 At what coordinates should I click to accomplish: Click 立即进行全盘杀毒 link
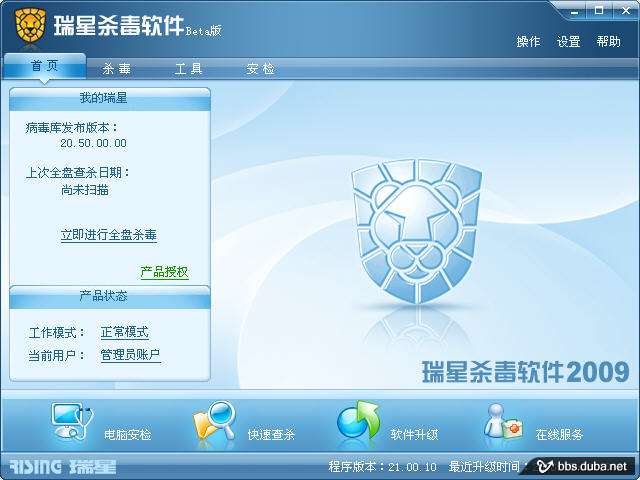tap(109, 235)
